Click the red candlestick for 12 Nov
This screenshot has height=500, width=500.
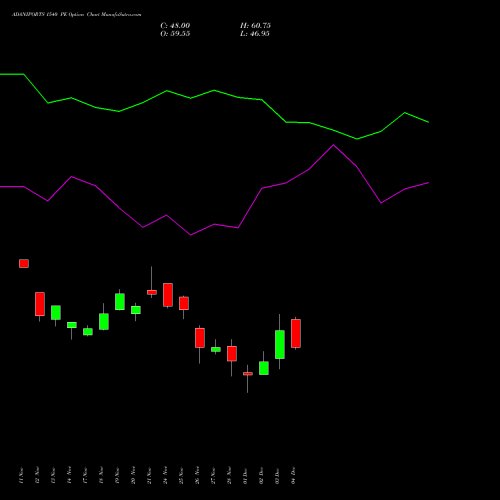(x=40, y=304)
